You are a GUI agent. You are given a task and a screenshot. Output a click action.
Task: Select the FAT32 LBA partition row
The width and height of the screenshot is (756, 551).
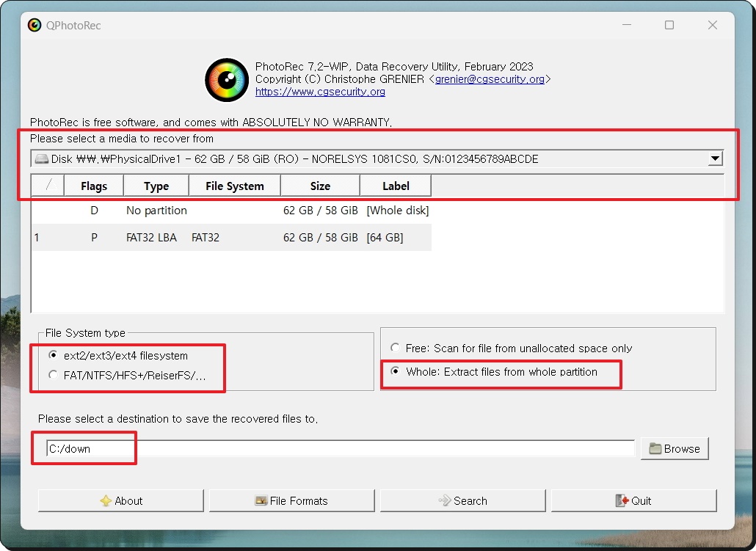[x=231, y=237]
